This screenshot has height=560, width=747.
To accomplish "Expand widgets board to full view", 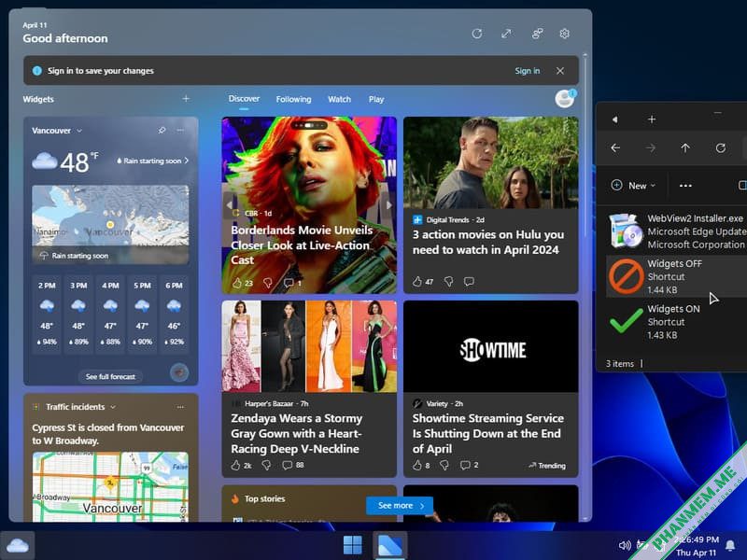I will pos(506,34).
